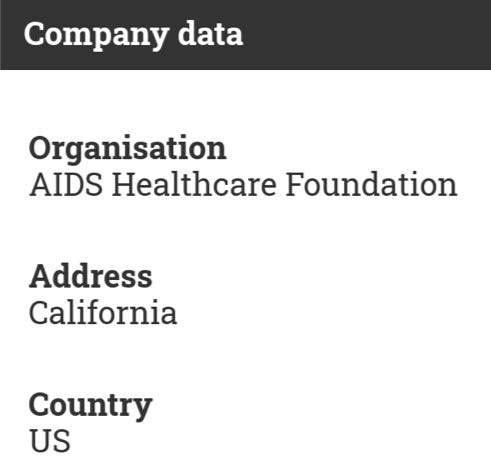Click the empty dark area of the header bar
Screen dimensions: 491x474
367,35
